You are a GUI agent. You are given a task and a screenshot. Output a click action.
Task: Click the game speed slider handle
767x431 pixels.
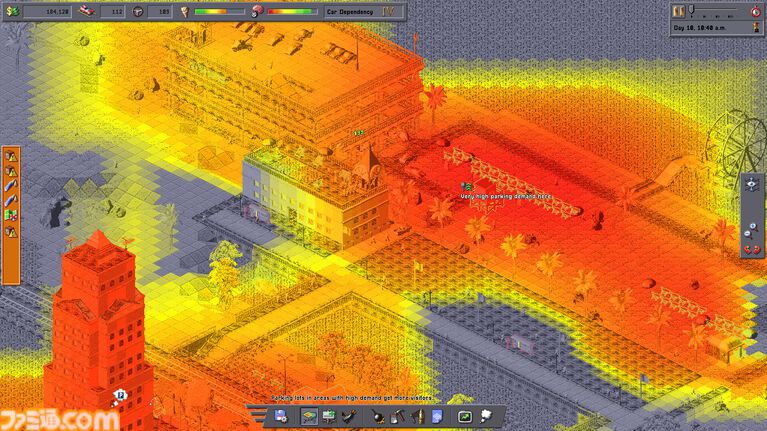692,9
